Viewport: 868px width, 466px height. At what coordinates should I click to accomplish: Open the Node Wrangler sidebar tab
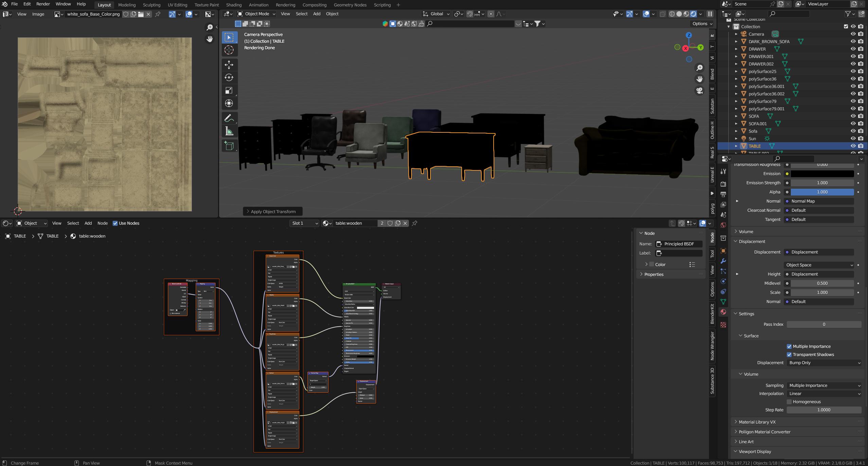tap(712, 346)
